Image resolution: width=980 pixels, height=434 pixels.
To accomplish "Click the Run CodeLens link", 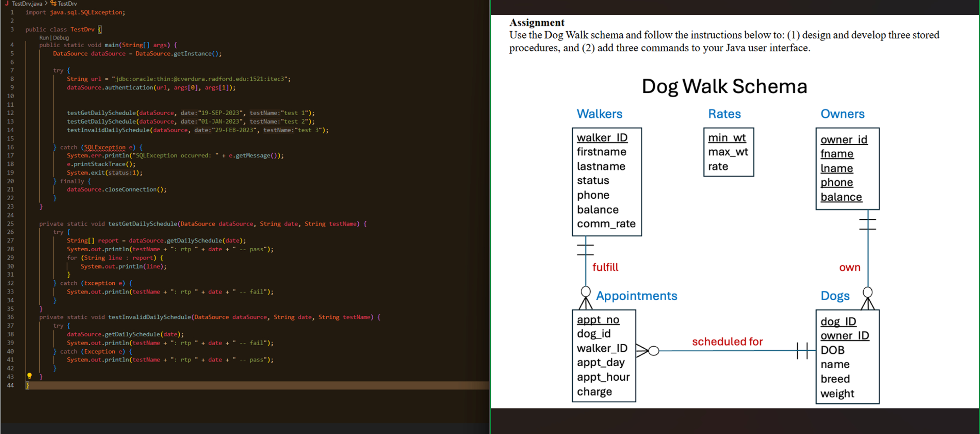I will point(44,38).
